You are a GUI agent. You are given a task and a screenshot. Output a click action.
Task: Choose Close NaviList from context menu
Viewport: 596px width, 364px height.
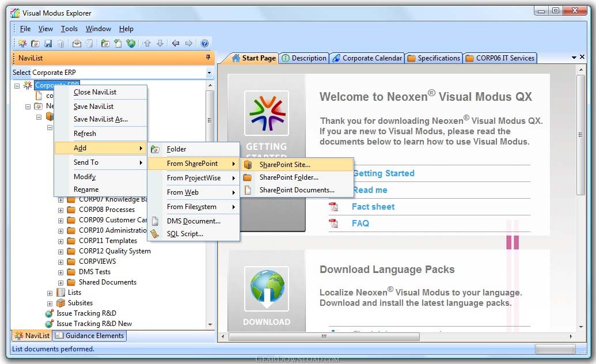click(x=101, y=92)
